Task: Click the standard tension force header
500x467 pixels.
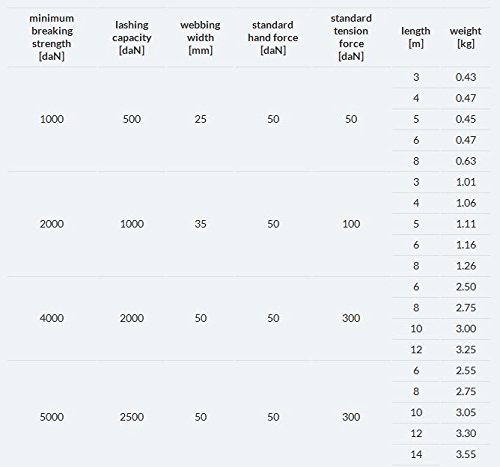Action: point(351,37)
